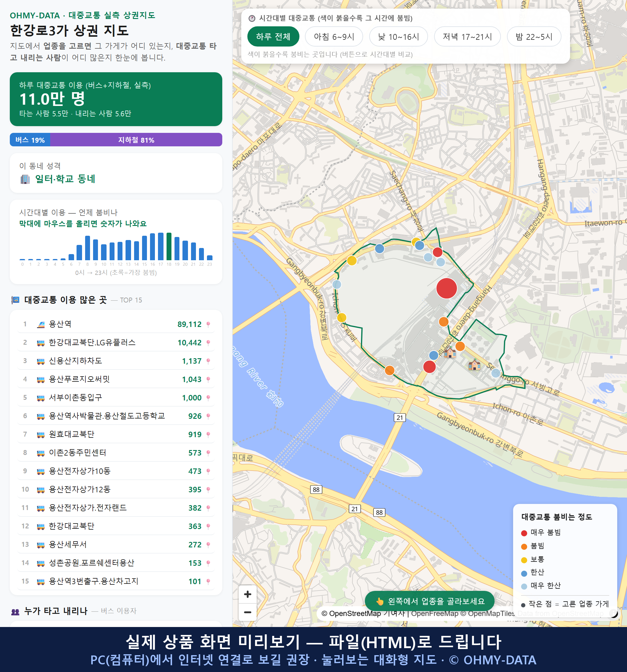
Task: Click the 하루 대중교통 이용 11.0만 명 card
Action: 116,99
